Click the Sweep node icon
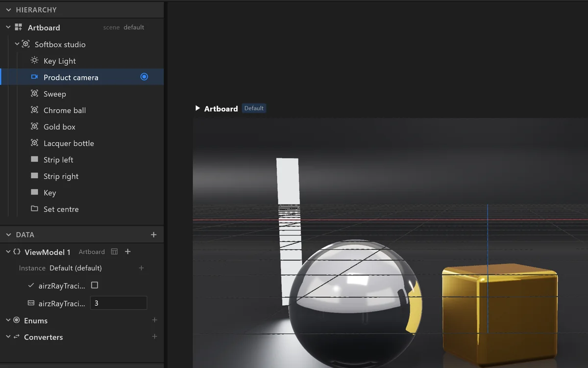The width and height of the screenshot is (588, 368). click(x=34, y=93)
